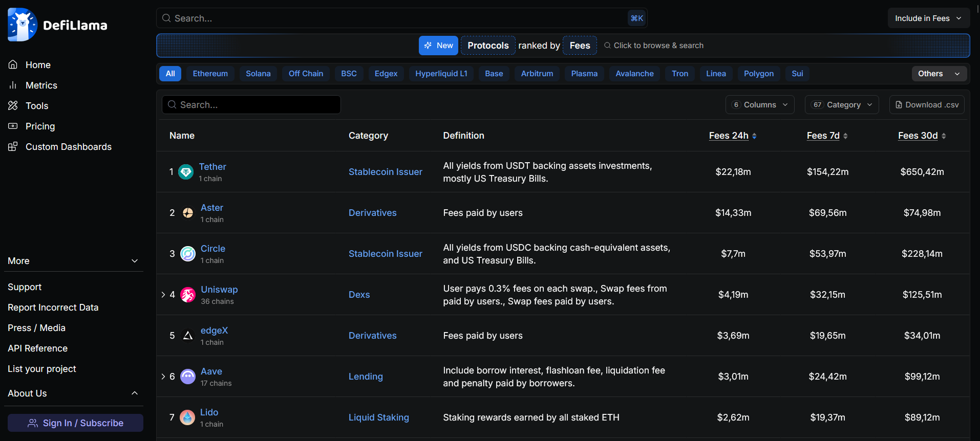
Task: Select the BSC chain filter
Action: (x=349, y=74)
